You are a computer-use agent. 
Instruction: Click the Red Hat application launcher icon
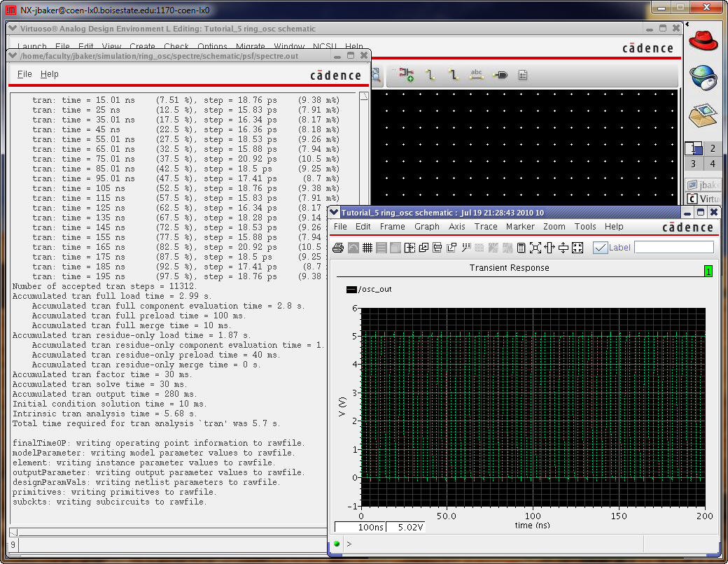[703, 41]
